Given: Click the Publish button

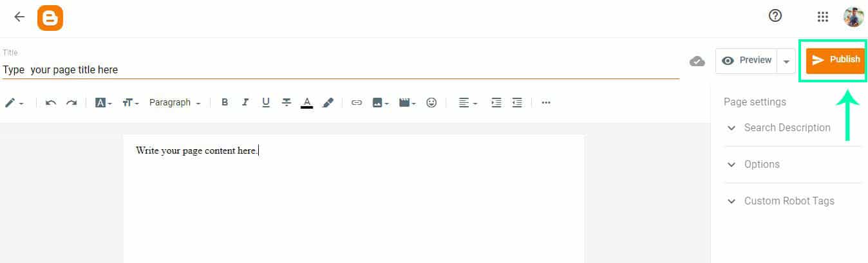Looking at the screenshot, I should [x=836, y=60].
